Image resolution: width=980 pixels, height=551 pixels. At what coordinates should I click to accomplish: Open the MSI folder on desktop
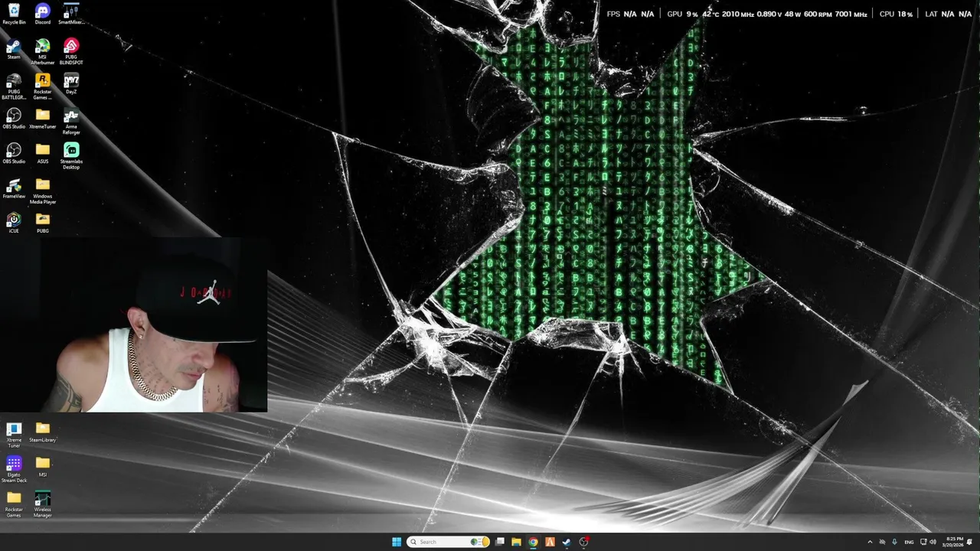[43, 467]
